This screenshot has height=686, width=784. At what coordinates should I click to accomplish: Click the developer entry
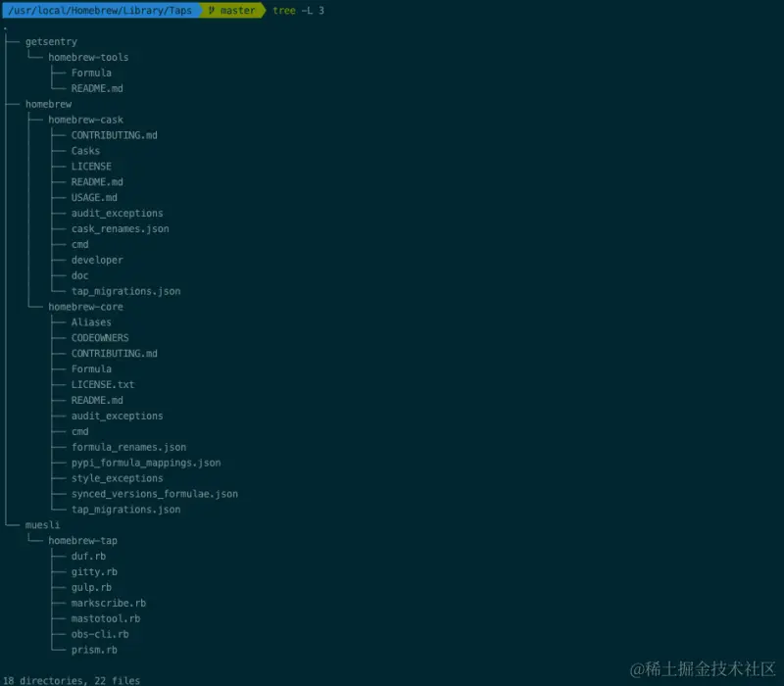click(x=97, y=260)
